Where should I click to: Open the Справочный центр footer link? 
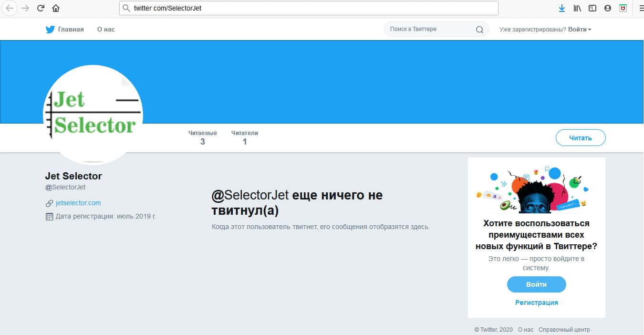click(x=564, y=330)
